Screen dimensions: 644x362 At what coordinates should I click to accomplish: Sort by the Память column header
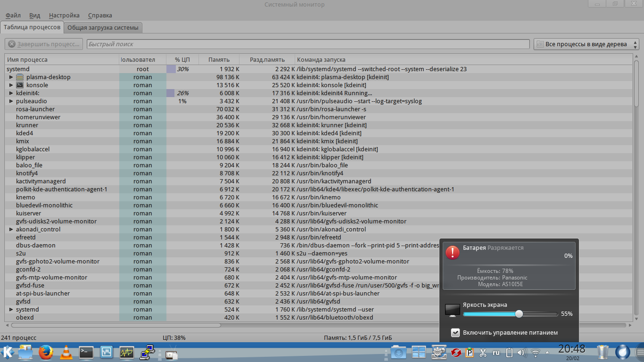coord(219,60)
